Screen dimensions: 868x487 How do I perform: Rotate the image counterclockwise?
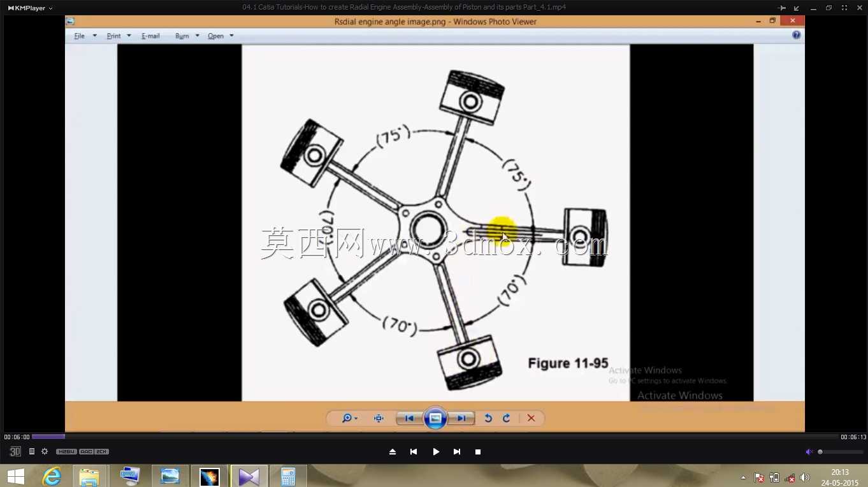pos(488,418)
